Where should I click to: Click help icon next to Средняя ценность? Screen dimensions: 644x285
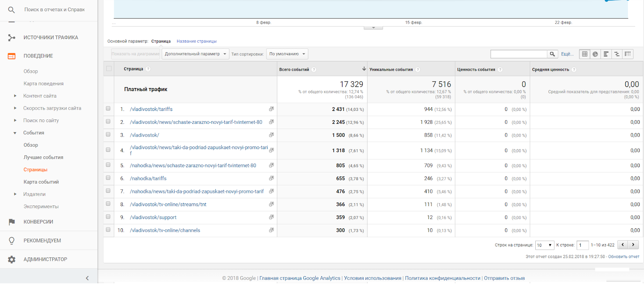tap(574, 70)
